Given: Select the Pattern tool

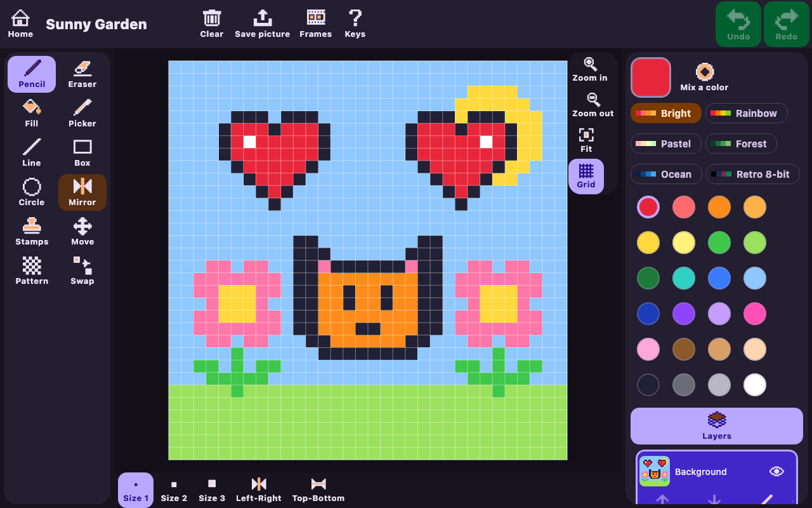Looking at the screenshot, I should point(32,271).
